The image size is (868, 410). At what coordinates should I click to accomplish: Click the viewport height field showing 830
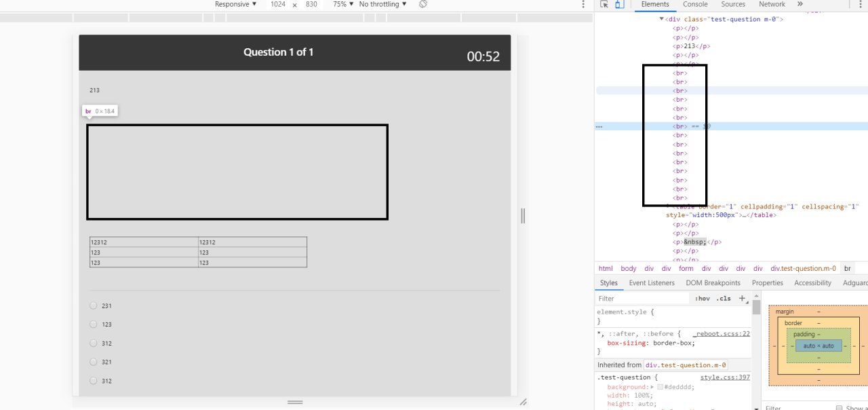click(311, 4)
